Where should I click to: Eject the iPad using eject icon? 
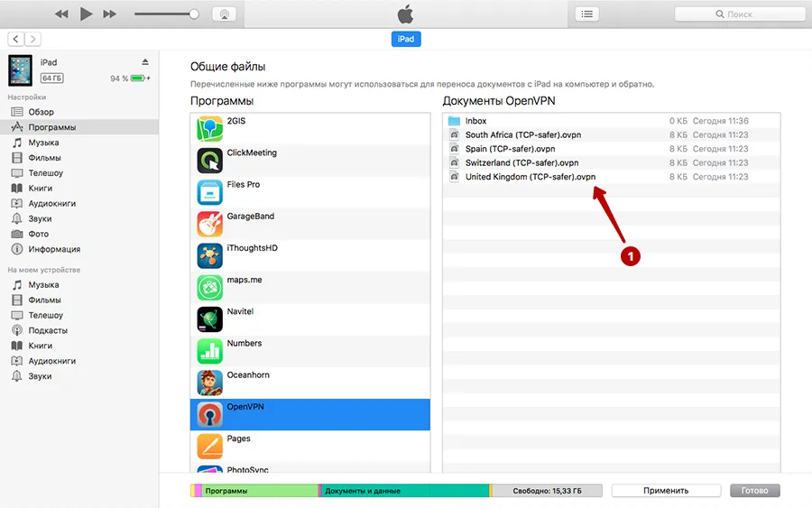tap(145, 61)
